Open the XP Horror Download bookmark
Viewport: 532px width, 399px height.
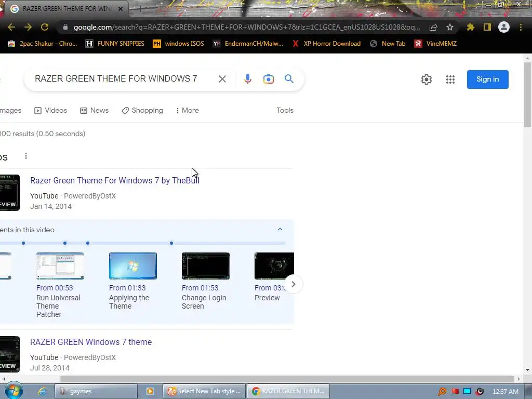pyautogui.click(x=326, y=44)
